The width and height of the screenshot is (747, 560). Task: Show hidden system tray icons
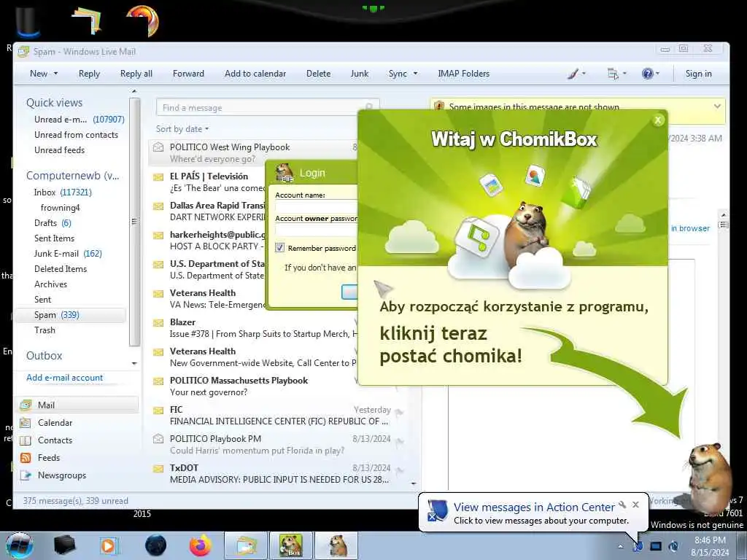(x=620, y=546)
